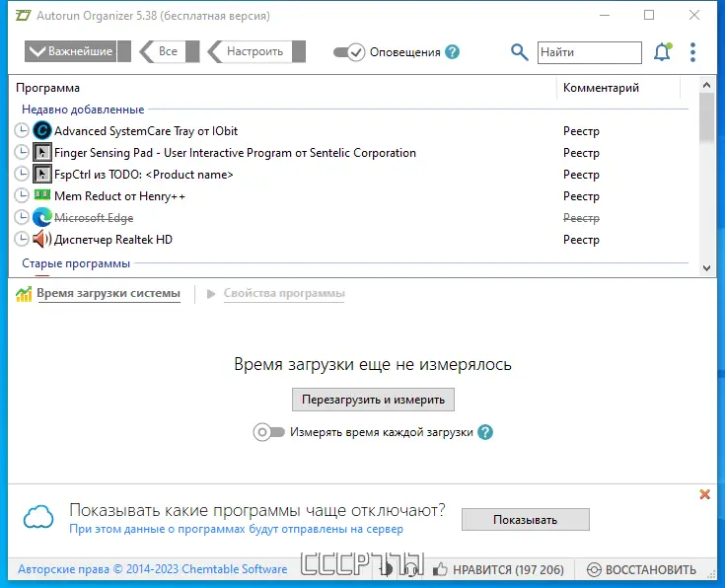Click the Комментарий column header
Viewport: 725px width, 588px height.
(601, 88)
